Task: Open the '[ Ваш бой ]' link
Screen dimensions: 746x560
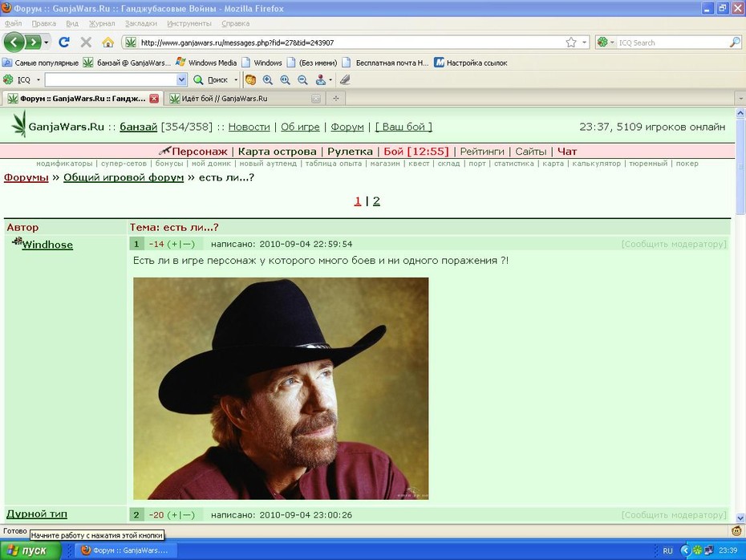Action: (404, 127)
